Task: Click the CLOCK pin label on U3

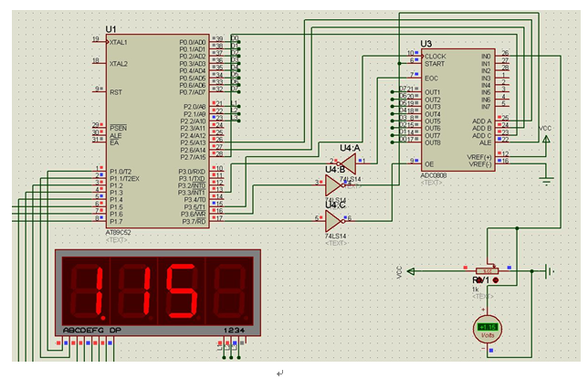Action: (x=436, y=57)
